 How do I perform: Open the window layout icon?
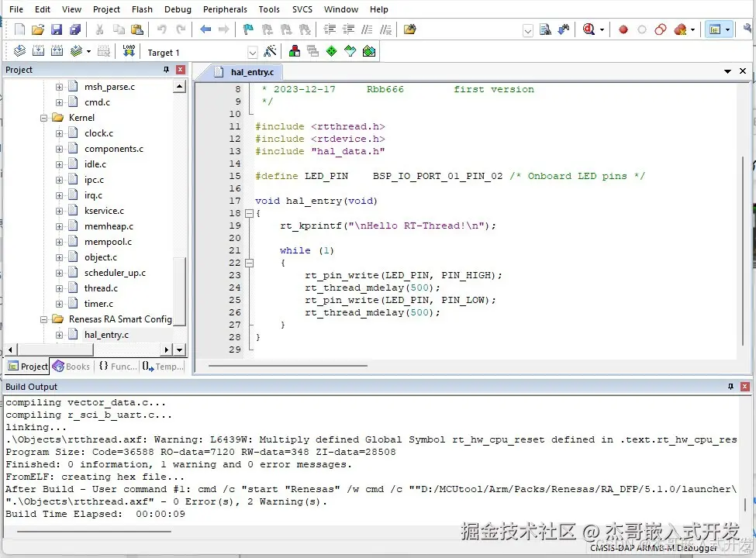click(715, 29)
